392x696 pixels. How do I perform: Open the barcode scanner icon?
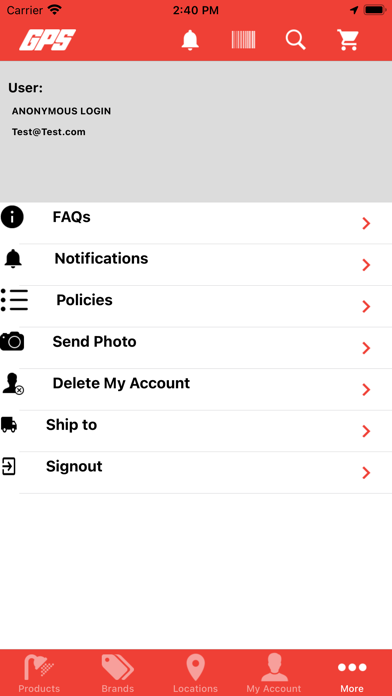click(243, 40)
